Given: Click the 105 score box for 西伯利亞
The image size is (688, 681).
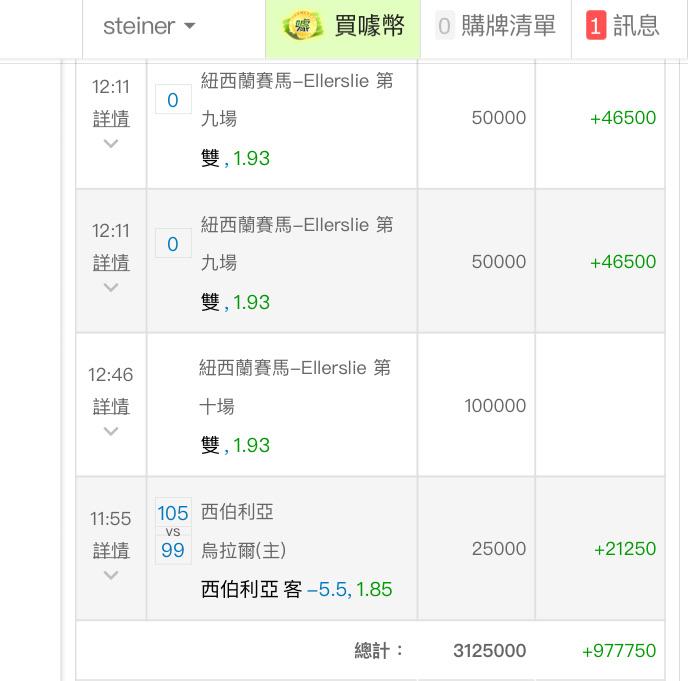Looking at the screenshot, I should [173, 512].
